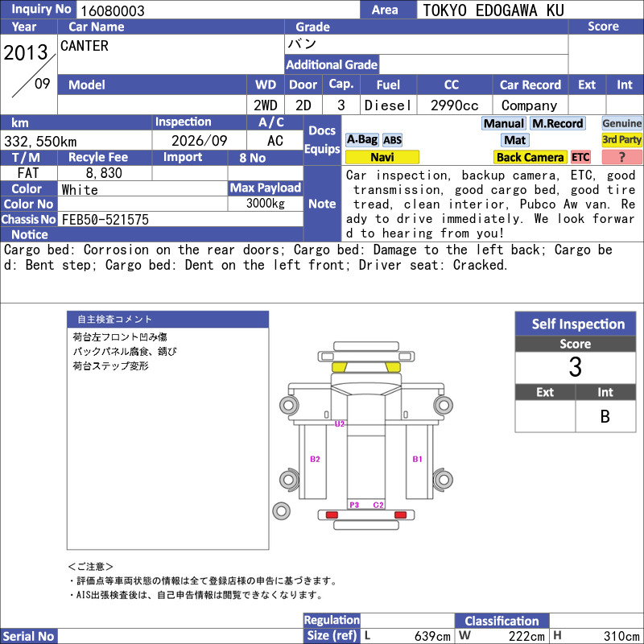Click the upper-right wheel on the truck diagram
The height and width of the screenshot is (644, 644).
click(444, 405)
